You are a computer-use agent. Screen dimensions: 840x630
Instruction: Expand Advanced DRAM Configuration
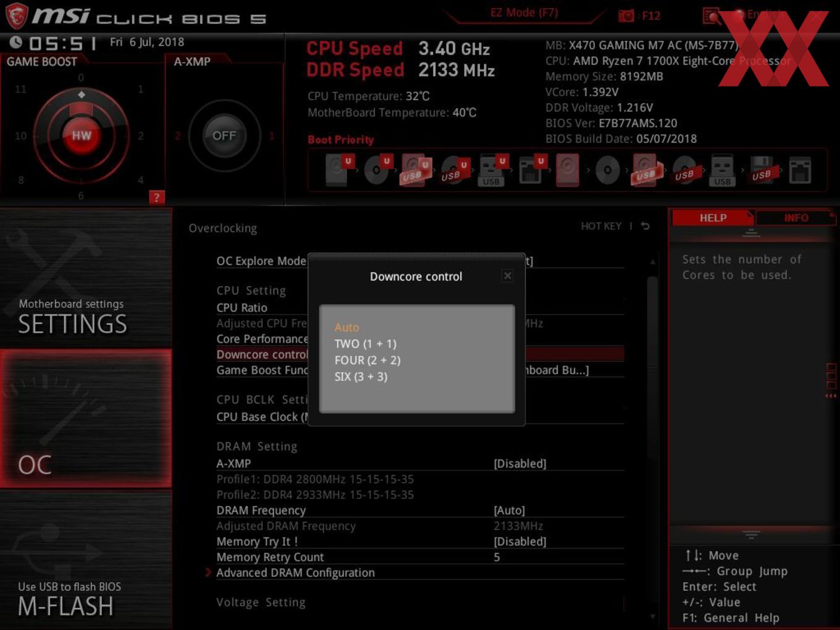(x=295, y=573)
